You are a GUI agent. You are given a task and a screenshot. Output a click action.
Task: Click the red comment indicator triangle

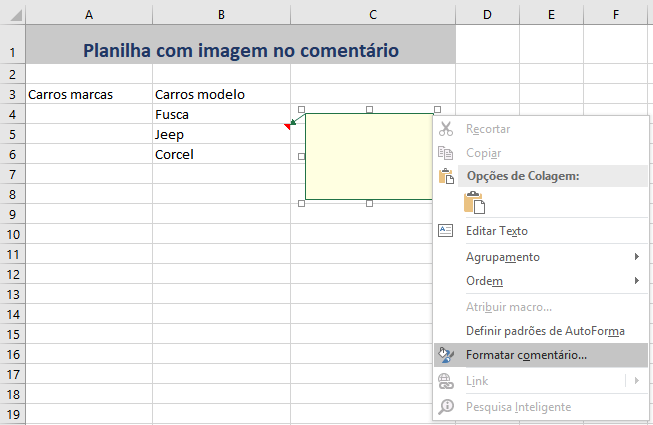coord(287,126)
